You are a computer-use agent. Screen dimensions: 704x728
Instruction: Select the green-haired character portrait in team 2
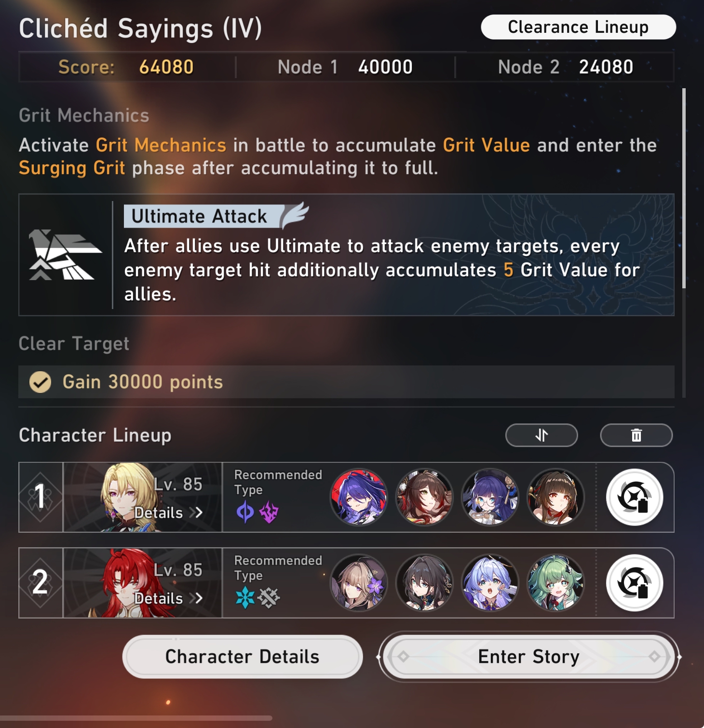point(555,583)
